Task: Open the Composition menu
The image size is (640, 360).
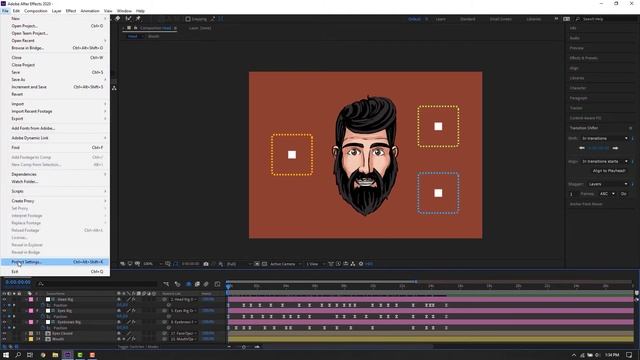Action: pos(36,11)
